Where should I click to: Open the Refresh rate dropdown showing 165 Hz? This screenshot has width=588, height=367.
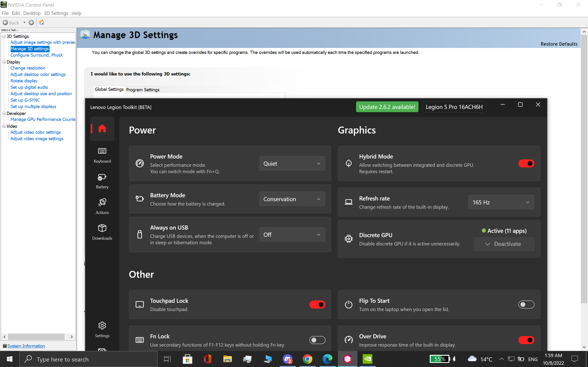click(x=501, y=202)
